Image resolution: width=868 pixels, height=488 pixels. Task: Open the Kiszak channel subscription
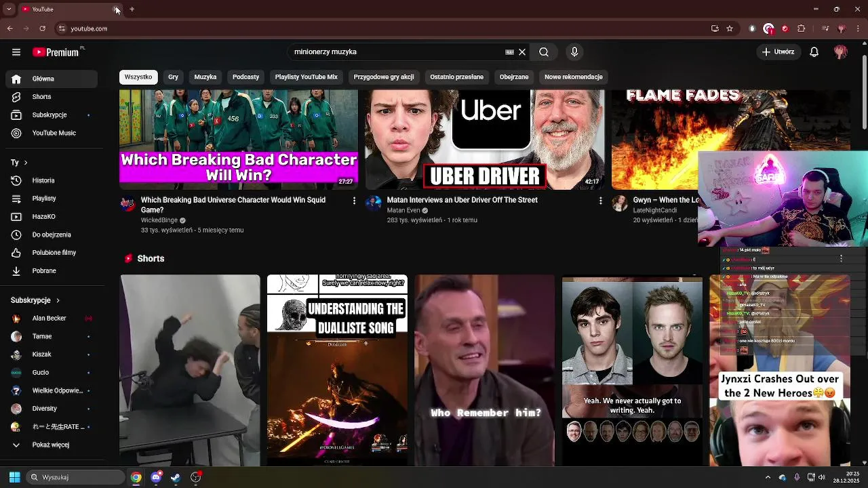[52, 354]
